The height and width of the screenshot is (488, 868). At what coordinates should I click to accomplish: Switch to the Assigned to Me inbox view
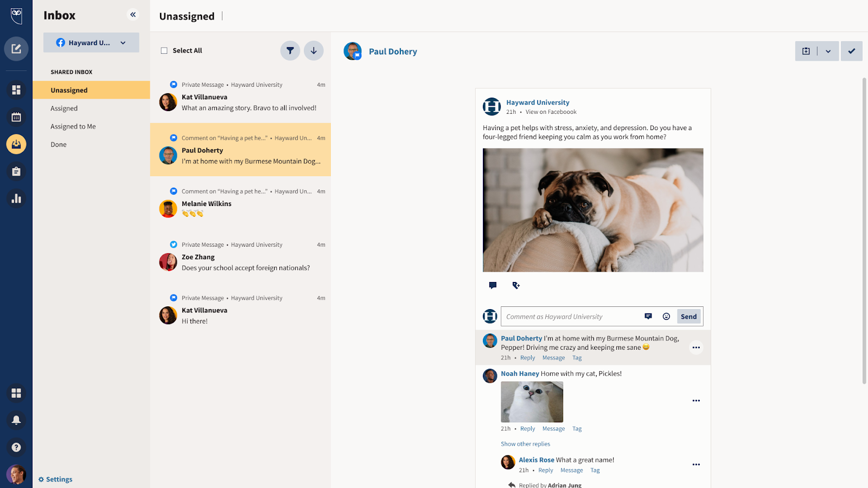[x=73, y=126]
